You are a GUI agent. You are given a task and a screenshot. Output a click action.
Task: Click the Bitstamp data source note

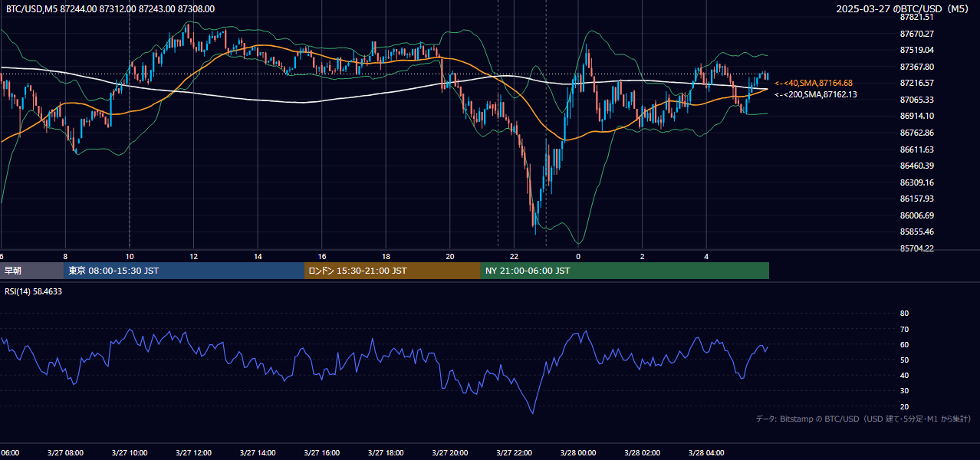(863, 419)
